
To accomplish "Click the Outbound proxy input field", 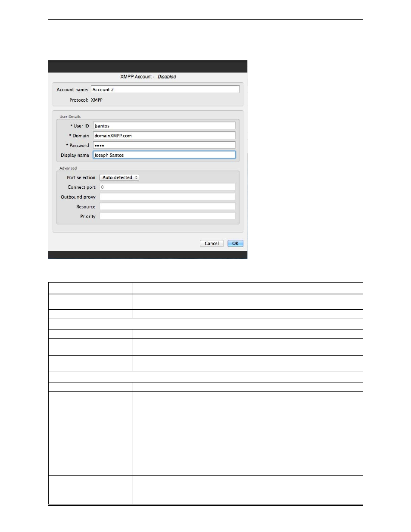I will (168, 197).
